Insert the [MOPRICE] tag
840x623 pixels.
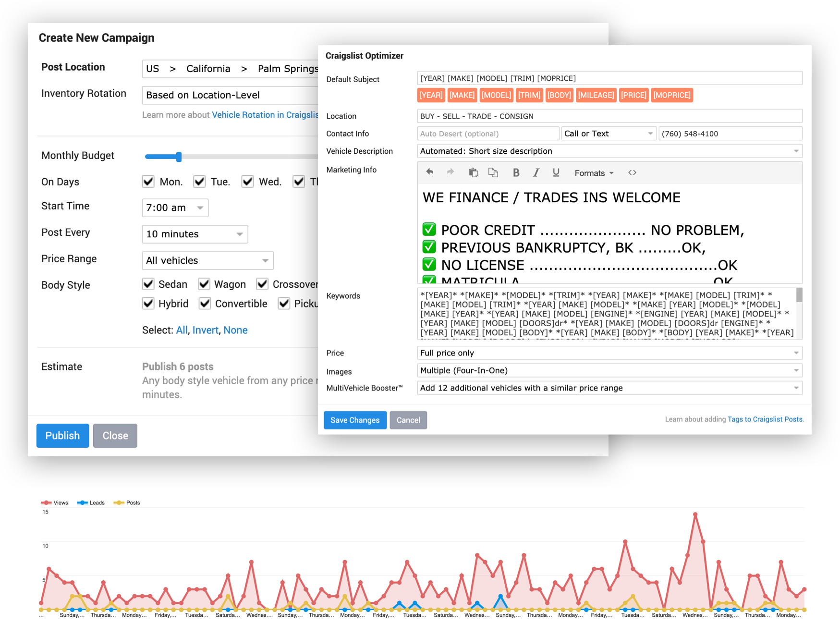pyautogui.click(x=672, y=95)
